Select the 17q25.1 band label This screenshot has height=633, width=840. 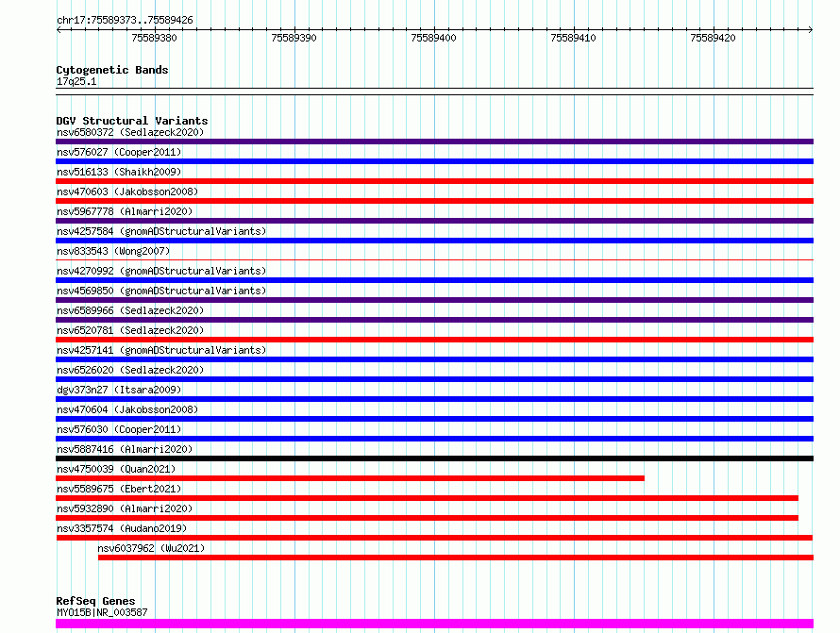tap(76, 81)
